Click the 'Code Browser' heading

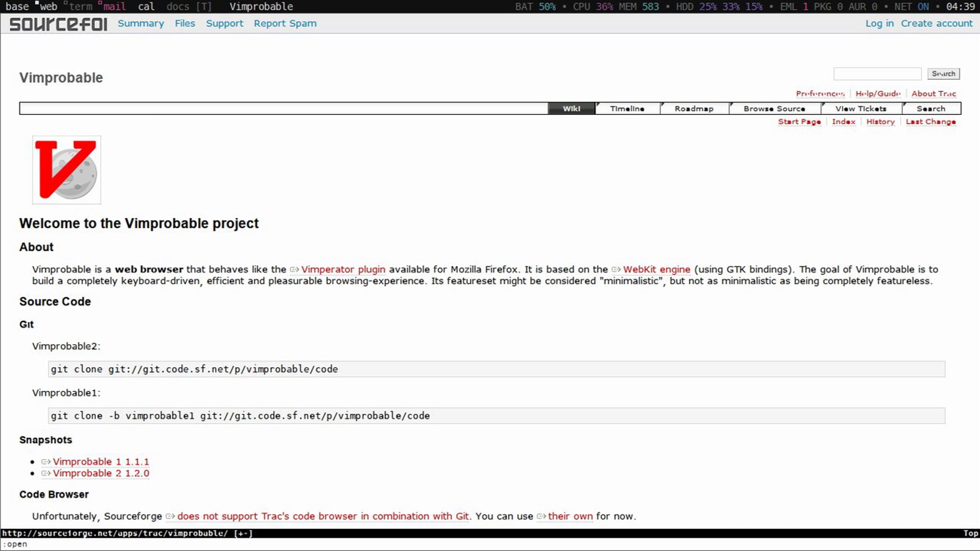(54, 495)
